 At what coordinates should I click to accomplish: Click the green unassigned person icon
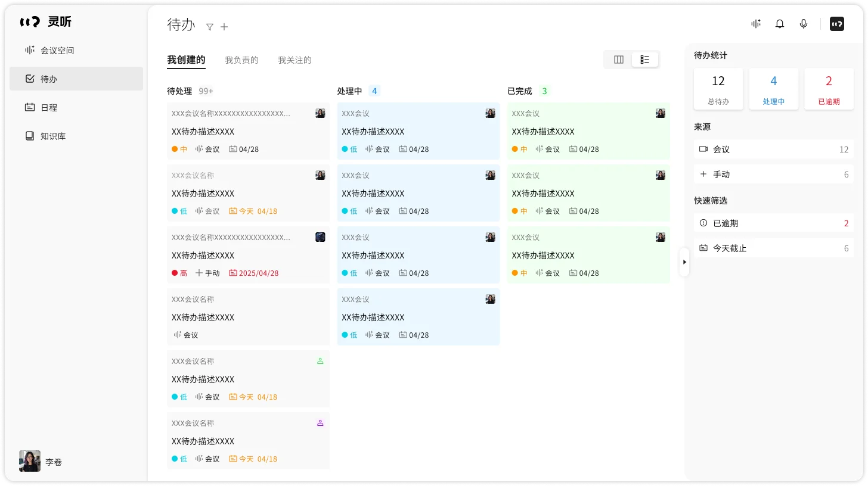point(320,361)
